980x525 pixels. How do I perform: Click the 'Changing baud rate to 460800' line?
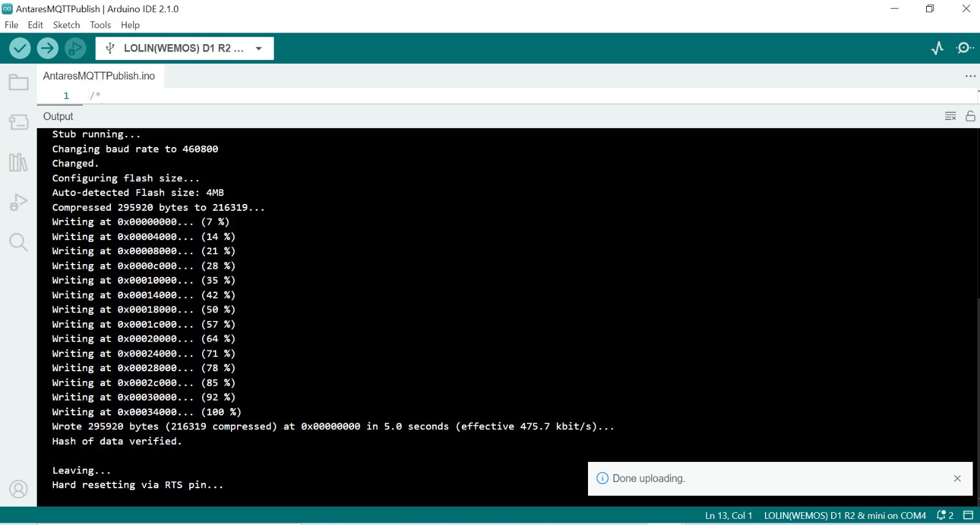pyautogui.click(x=135, y=149)
